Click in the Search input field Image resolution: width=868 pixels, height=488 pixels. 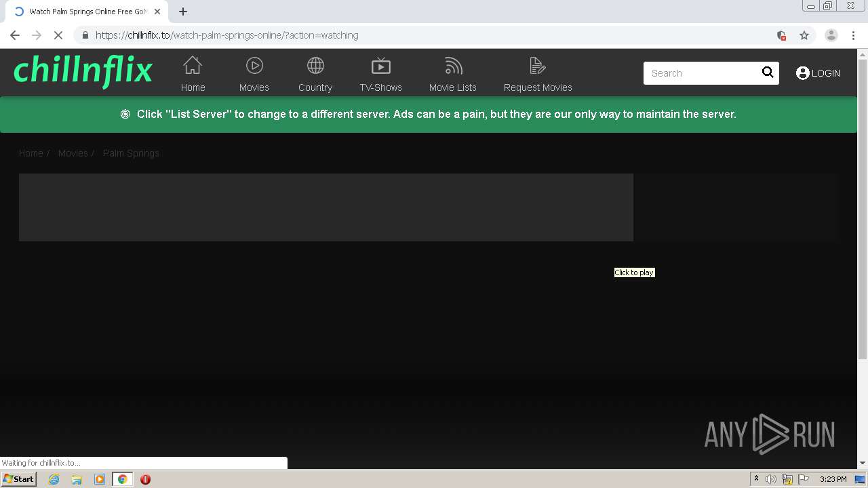point(702,73)
